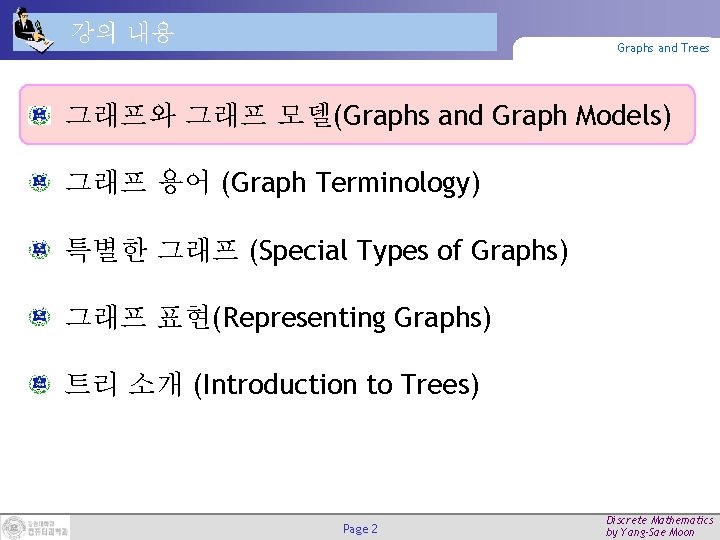Image resolution: width=720 pixels, height=540 pixels.
Task: Select the '그래프와 그래프 모델(Graphs and Graph Models)' line
Action: (368, 115)
